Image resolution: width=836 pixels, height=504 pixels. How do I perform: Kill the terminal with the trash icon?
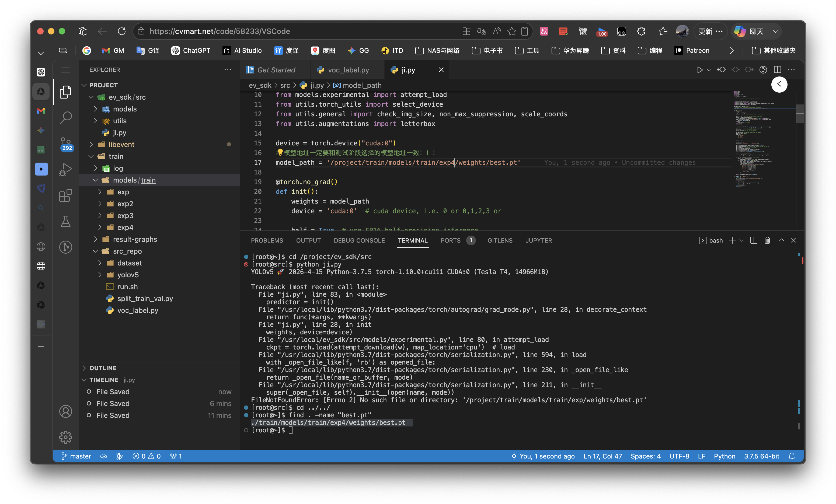(x=767, y=240)
